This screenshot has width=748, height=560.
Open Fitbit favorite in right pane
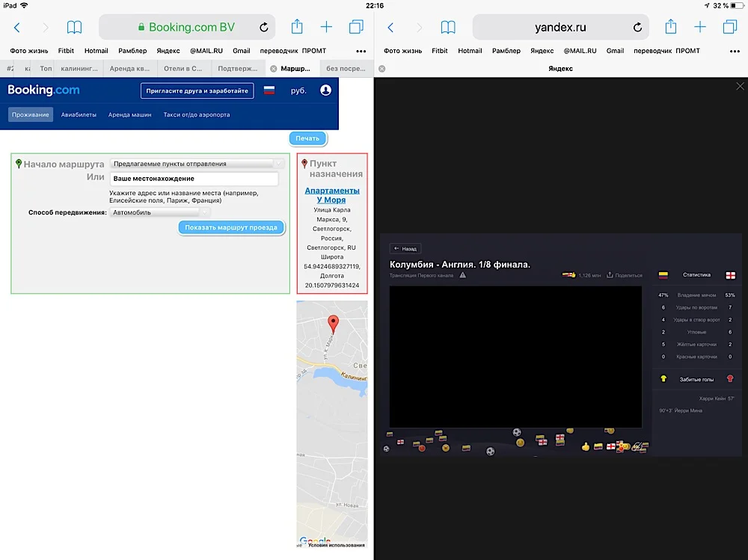tap(439, 51)
